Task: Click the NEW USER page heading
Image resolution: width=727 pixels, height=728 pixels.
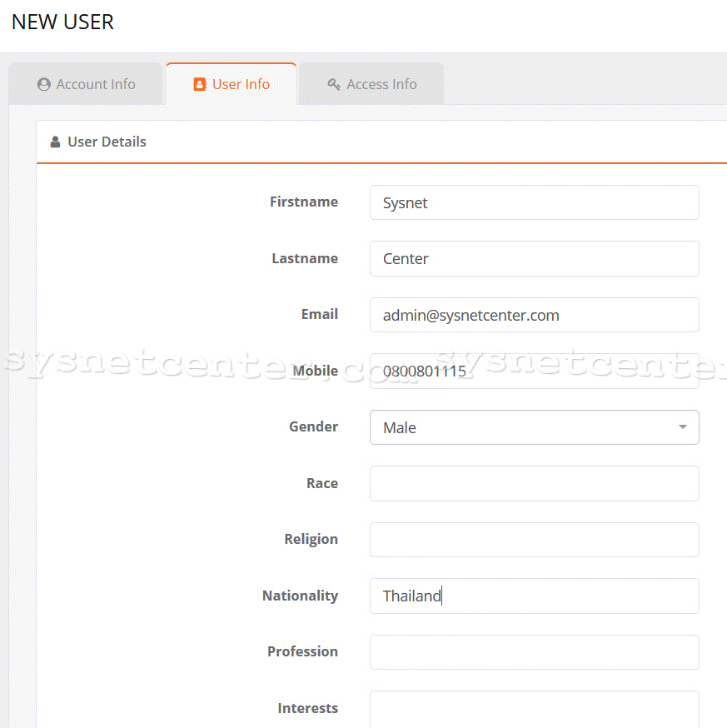Action: point(62,22)
